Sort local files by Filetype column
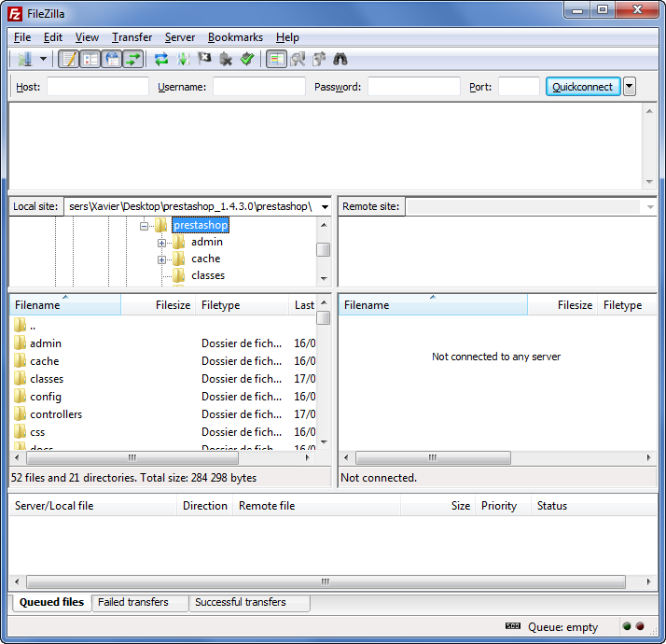This screenshot has width=666, height=644. (243, 305)
